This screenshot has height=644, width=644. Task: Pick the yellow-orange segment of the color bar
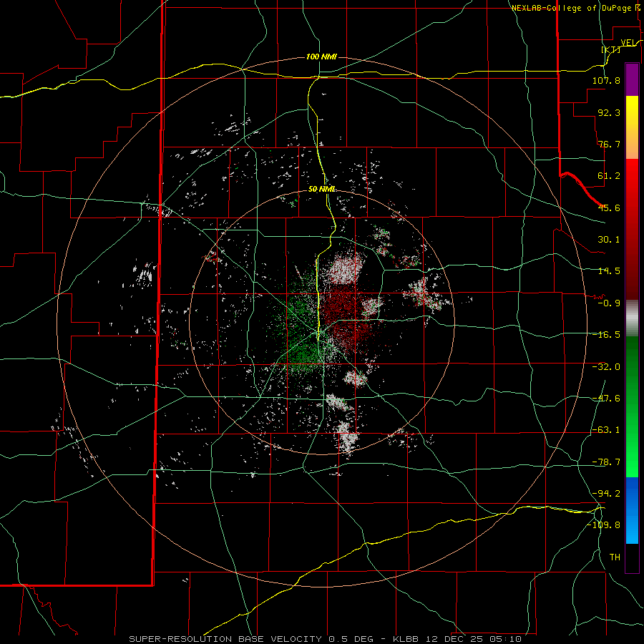[632, 127]
